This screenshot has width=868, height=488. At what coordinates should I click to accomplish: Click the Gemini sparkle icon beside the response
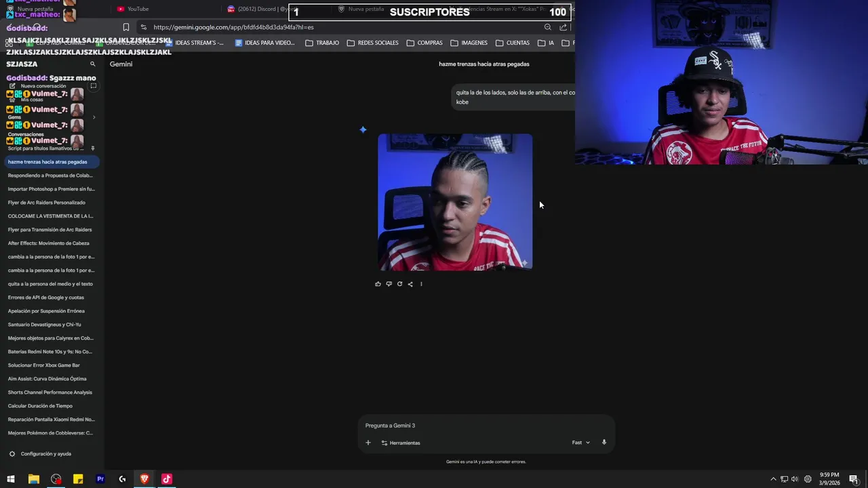pyautogui.click(x=363, y=129)
